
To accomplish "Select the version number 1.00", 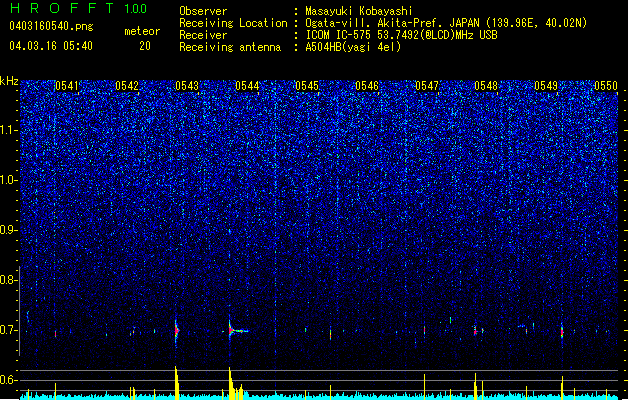I will tap(136, 9).
